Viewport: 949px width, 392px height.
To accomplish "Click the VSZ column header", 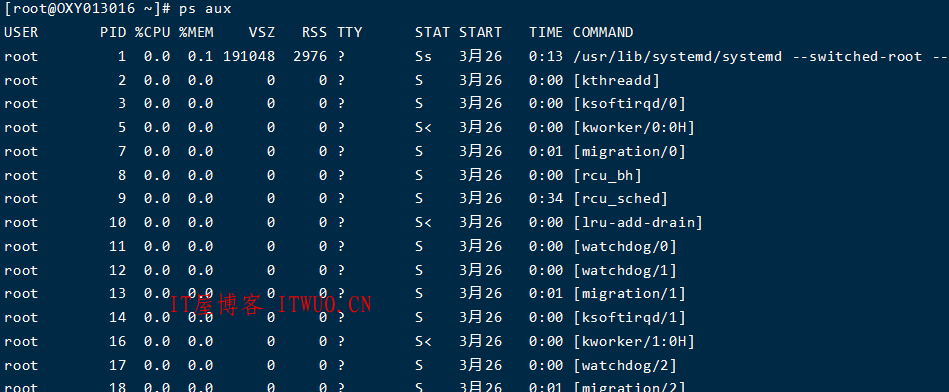I will point(262,32).
